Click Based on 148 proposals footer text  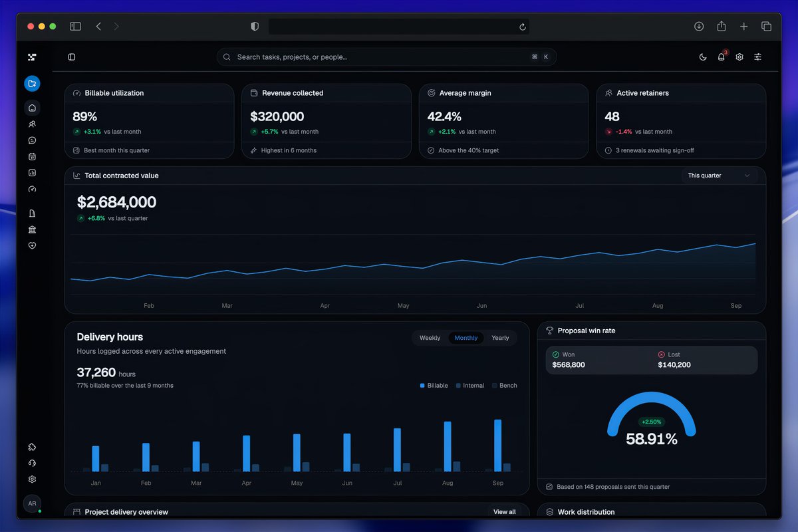pos(613,487)
